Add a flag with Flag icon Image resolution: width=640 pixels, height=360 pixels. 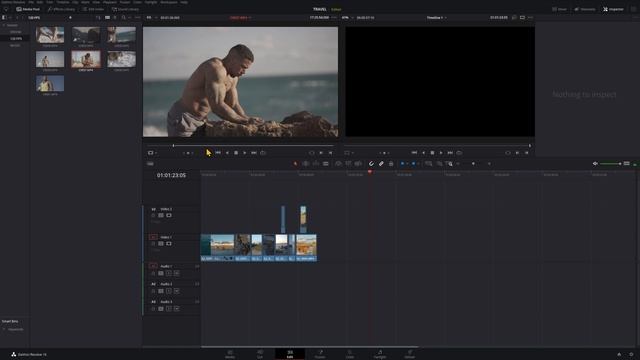pyautogui.click(x=402, y=164)
